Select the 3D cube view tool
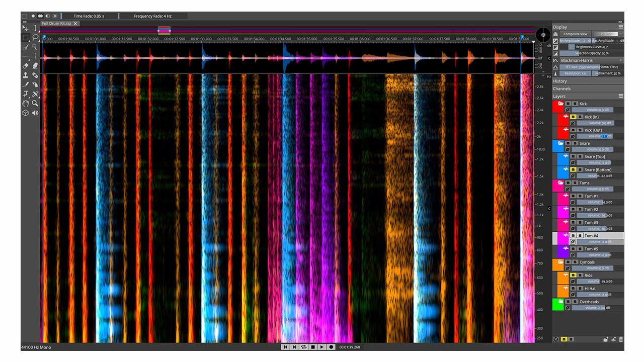The width and height of the screenshot is (644, 362). coord(25,113)
